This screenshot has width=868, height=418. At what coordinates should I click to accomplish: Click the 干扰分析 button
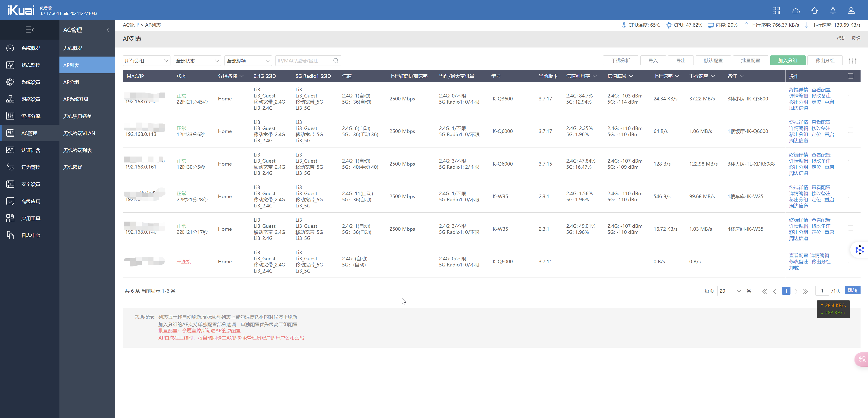pos(620,61)
